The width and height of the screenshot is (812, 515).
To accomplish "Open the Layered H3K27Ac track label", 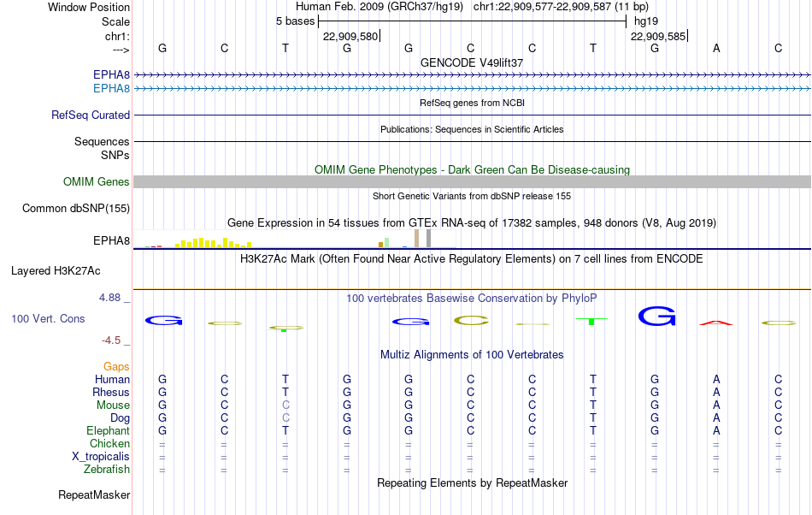I will coord(56,271).
